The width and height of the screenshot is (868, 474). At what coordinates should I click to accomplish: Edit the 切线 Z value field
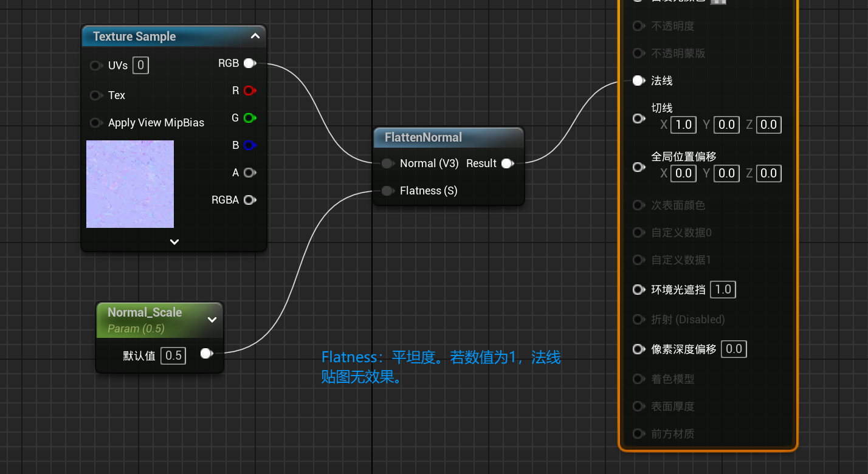pos(768,125)
